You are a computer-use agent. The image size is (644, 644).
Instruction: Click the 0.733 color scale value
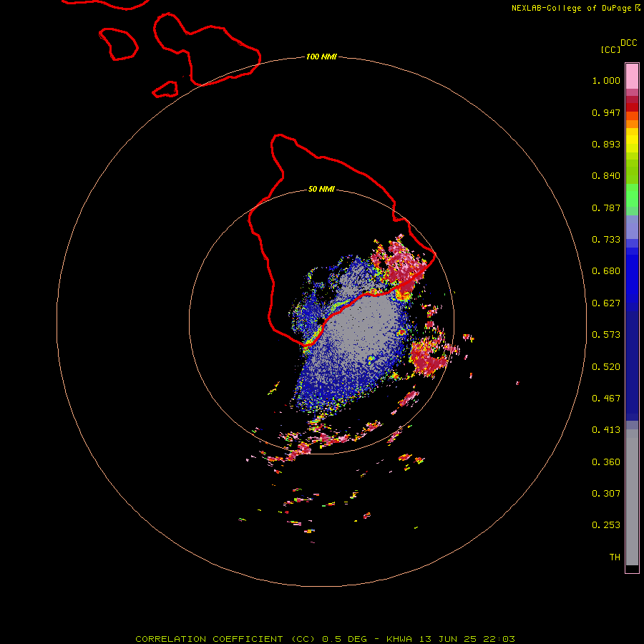tap(606, 240)
